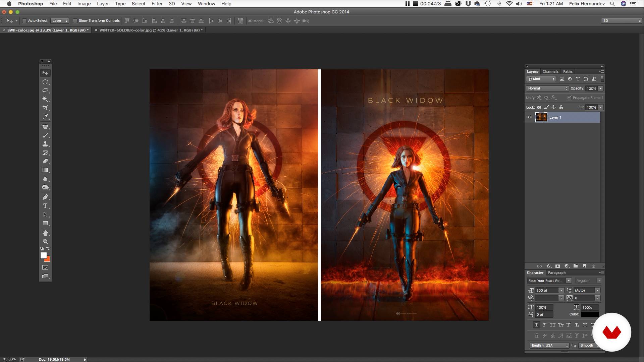Add a layer mask
The image size is (644, 362).
click(x=557, y=266)
